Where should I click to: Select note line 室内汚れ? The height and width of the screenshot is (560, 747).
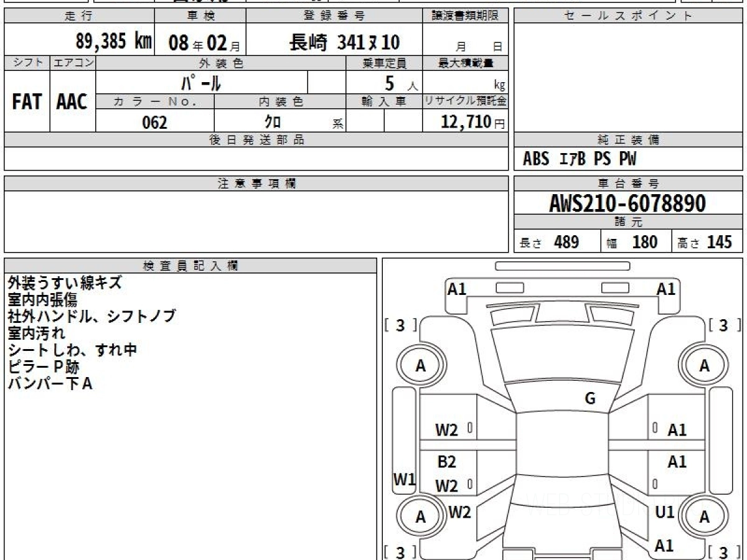[36, 333]
